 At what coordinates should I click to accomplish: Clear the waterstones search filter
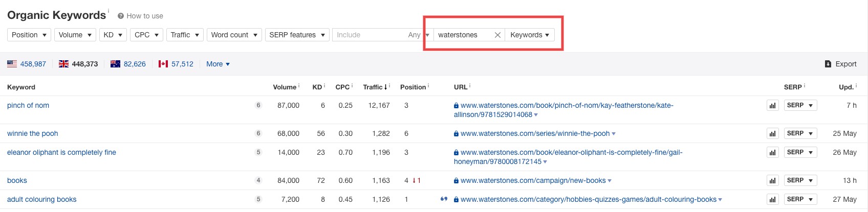(x=497, y=35)
